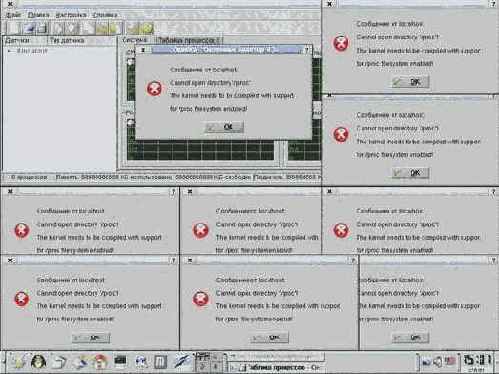Click first icon in the KSysGuard toolbar
499x374 pixels.
pyautogui.click(x=14, y=28)
